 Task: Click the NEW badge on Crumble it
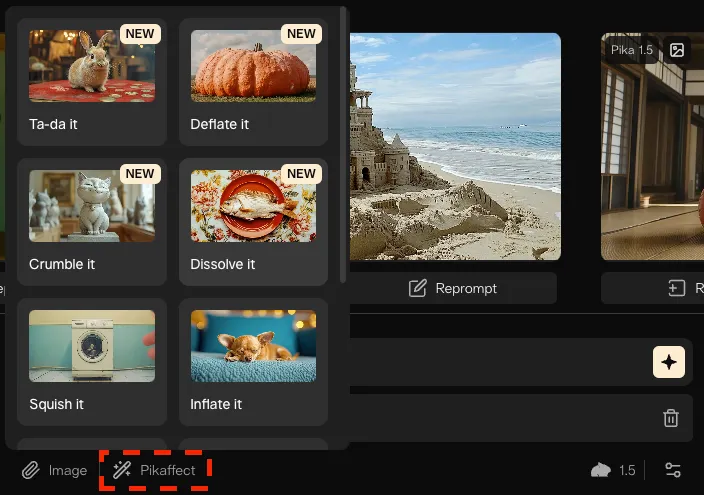pos(140,174)
